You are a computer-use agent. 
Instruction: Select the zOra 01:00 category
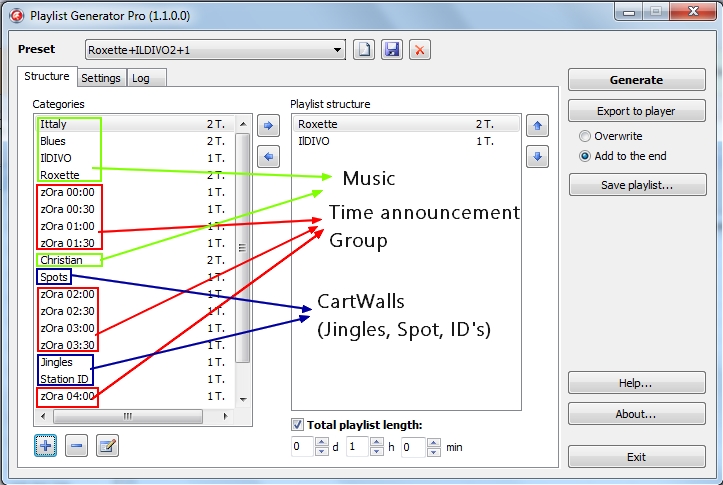coord(135,226)
